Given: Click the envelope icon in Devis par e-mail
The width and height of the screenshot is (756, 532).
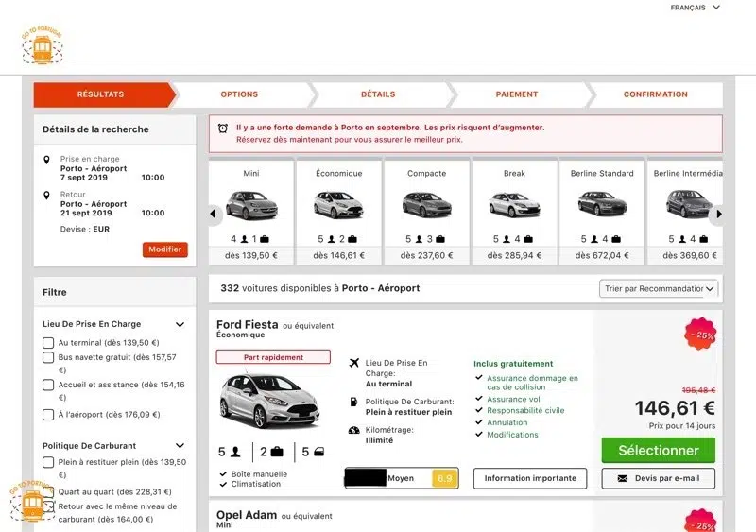Looking at the screenshot, I should pyautogui.click(x=623, y=478).
